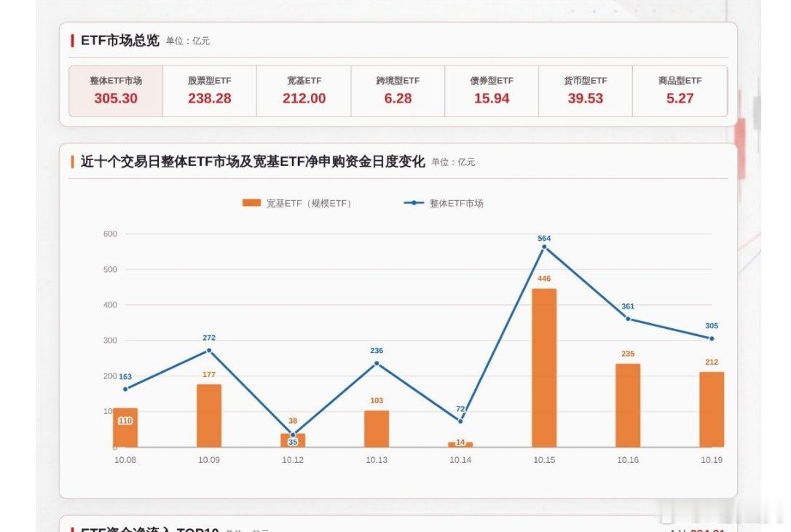Select the 10.15 bar labeled 446
Viewport: 791px width, 532px height.
(544, 368)
